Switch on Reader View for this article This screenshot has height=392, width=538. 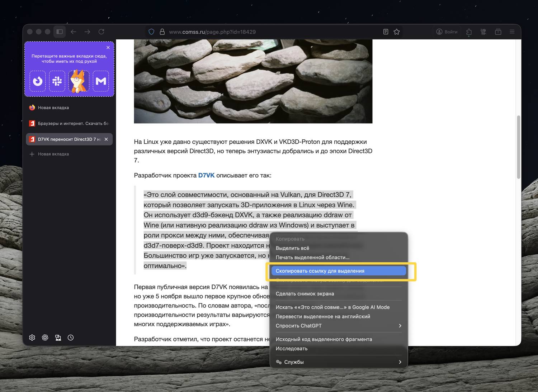[386, 32]
